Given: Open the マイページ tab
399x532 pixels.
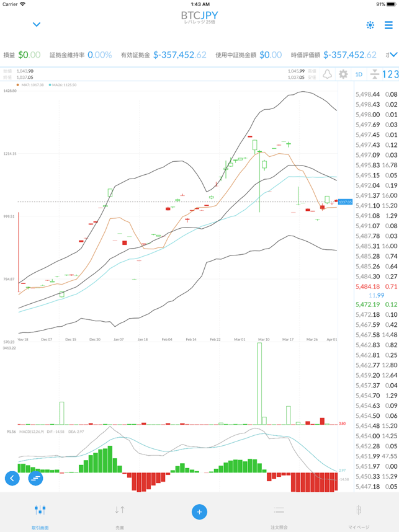Looking at the screenshot, I should [x=358, y=515].
